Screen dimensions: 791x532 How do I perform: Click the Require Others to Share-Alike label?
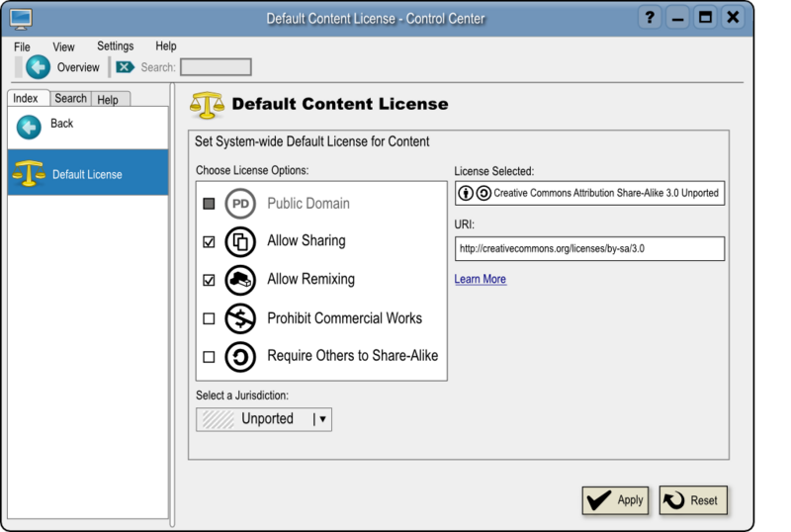pyautogui.click(x=353, y=356)
